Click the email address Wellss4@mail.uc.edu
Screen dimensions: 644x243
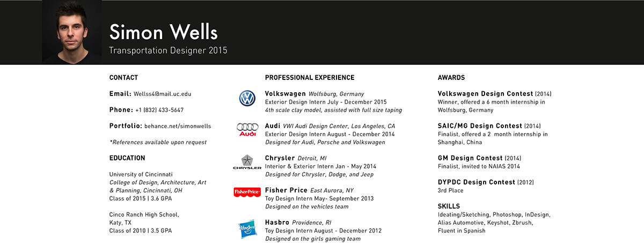(x=162, y=94)
